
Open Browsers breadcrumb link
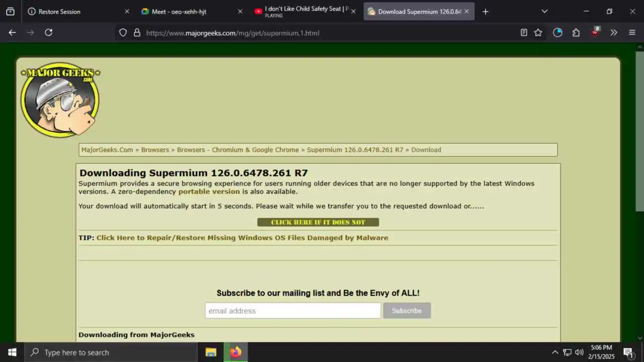click(155, 150)
